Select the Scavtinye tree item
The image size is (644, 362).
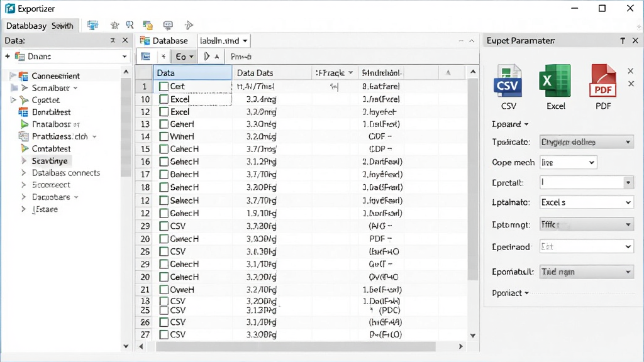tap(50, 161)
